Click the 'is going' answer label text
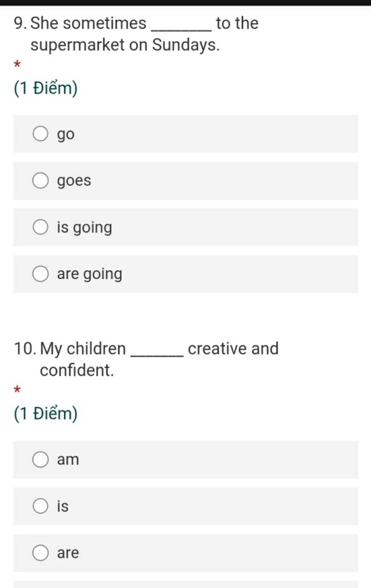 (x=84, y=228)
